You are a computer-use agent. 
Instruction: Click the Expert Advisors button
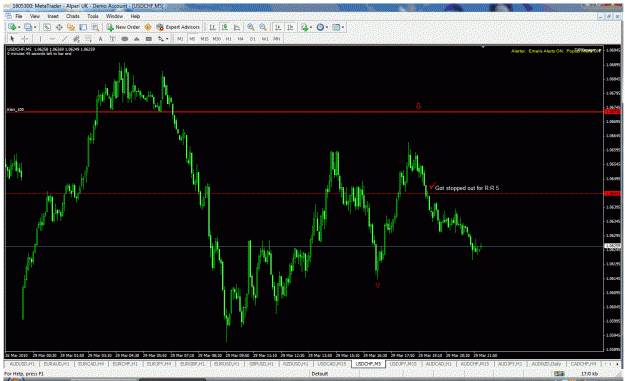click(x=178, y=27)
